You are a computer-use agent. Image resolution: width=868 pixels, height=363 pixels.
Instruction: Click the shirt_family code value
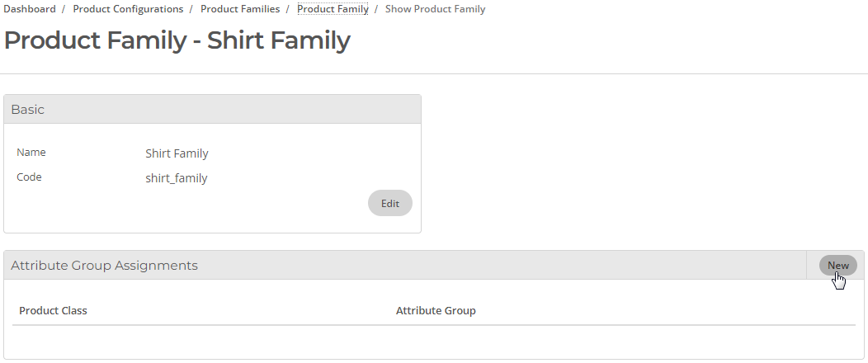(x=177, y=178)
